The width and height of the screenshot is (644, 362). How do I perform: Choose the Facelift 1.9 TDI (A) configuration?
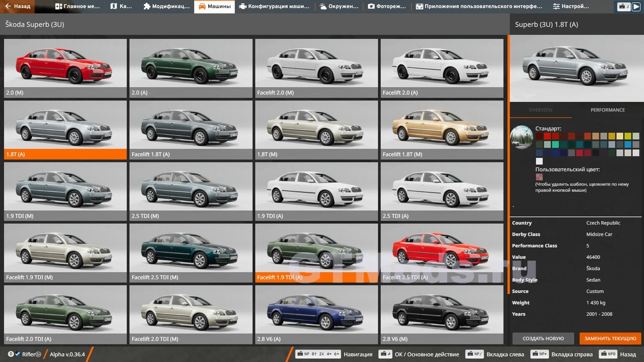[316, 253]
